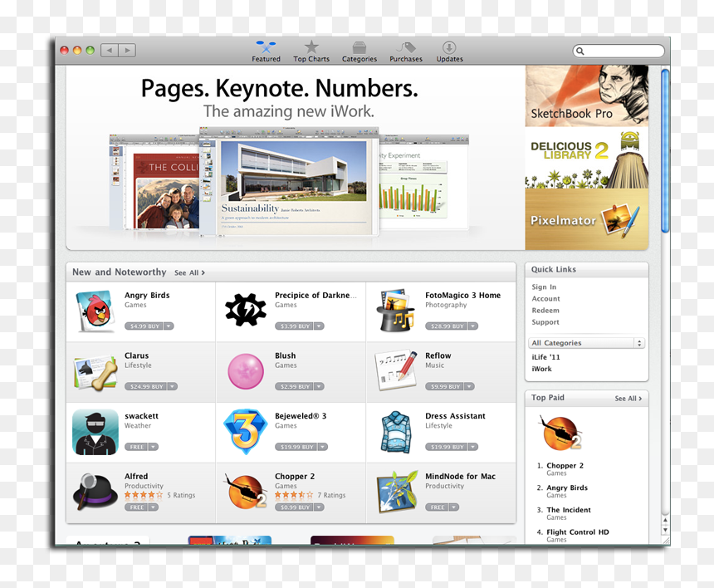Viewport: 714px width, 588px height.
Task: Buy Bejeweled 3 for $19.99
Action: click(296, 447)
